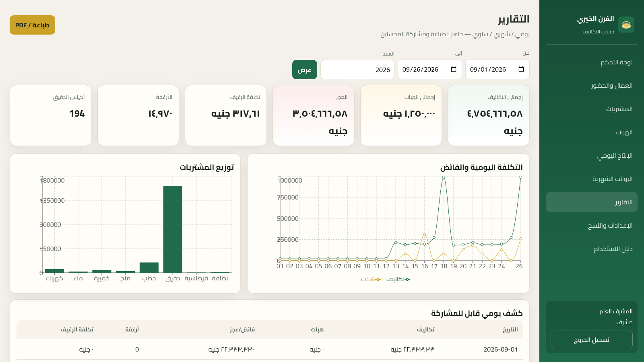Viewport: 644px width, 362px height.
Task: Click the التاريخ column header
Action: [510, 329]
